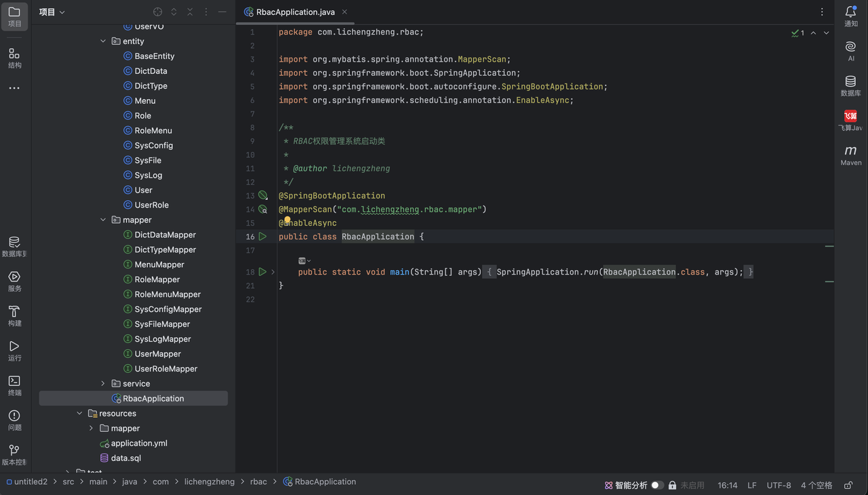Click the run icon beside line 18
The width and height of the screenshot is (868, 495).
[262, 272]
